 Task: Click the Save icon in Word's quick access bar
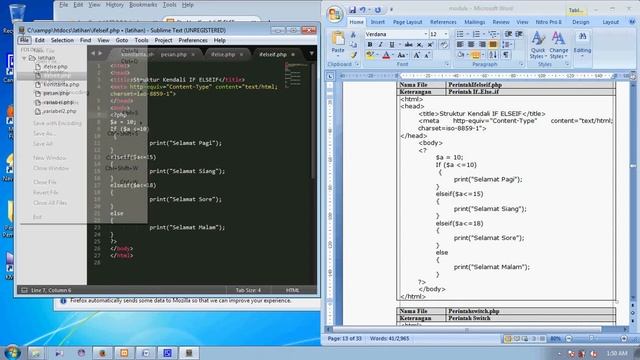tap(352, 10)
